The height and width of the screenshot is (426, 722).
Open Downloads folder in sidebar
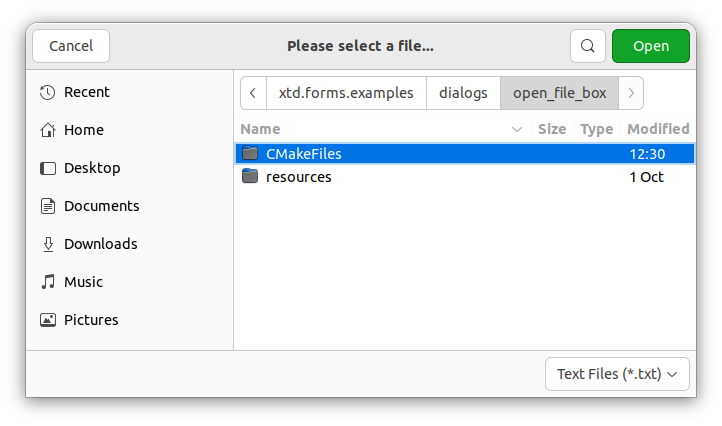[100, 244]
